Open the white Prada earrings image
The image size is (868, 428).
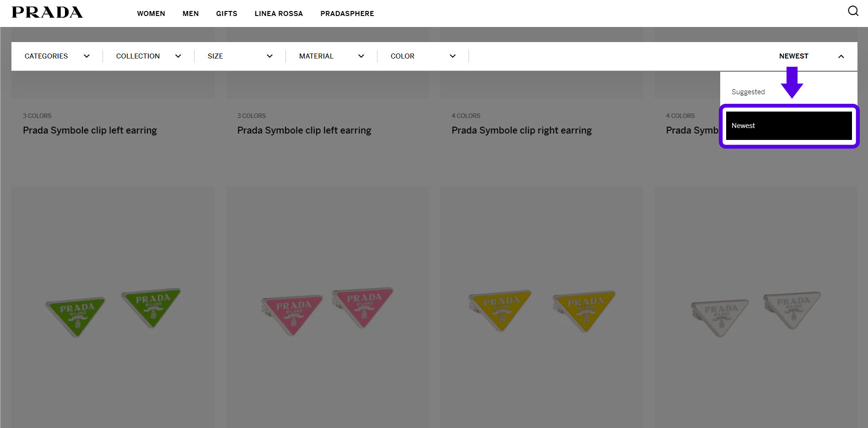tap(755, 311)
